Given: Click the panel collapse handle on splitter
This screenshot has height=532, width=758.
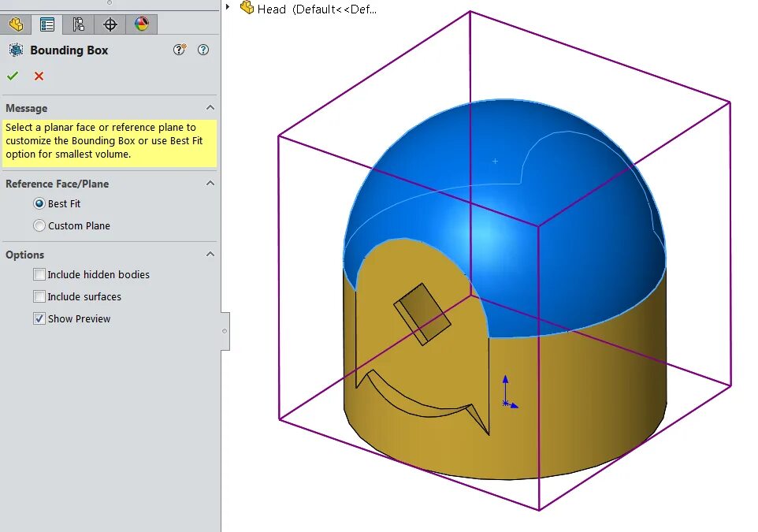Looking at the screenshot, I should coord(225,331).
